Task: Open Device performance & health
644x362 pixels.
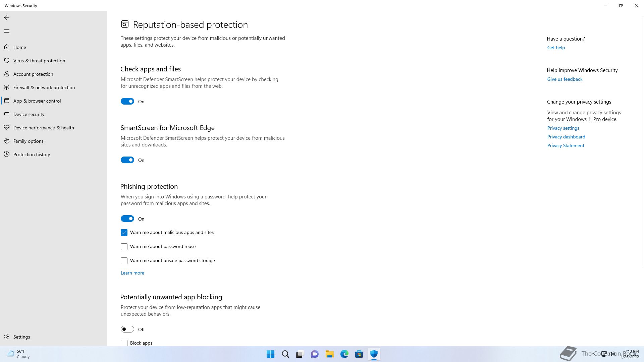Action: point(54,128)
